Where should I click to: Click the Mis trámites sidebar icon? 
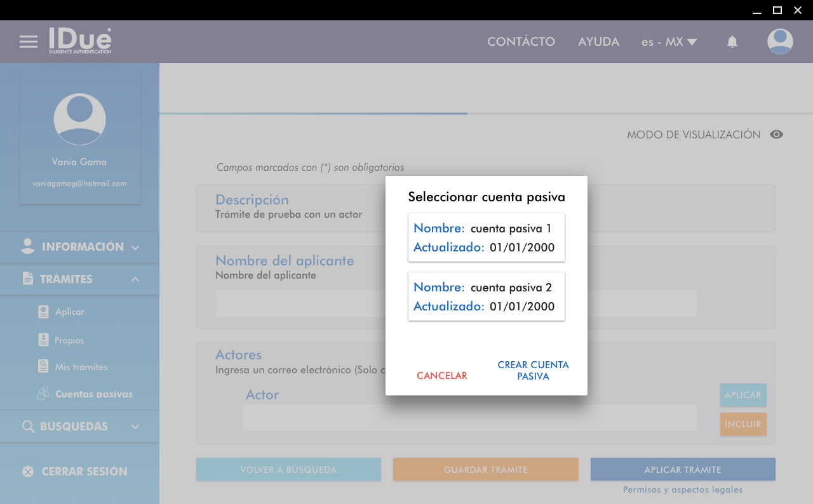pyautogui.click(x=43, y=367)
